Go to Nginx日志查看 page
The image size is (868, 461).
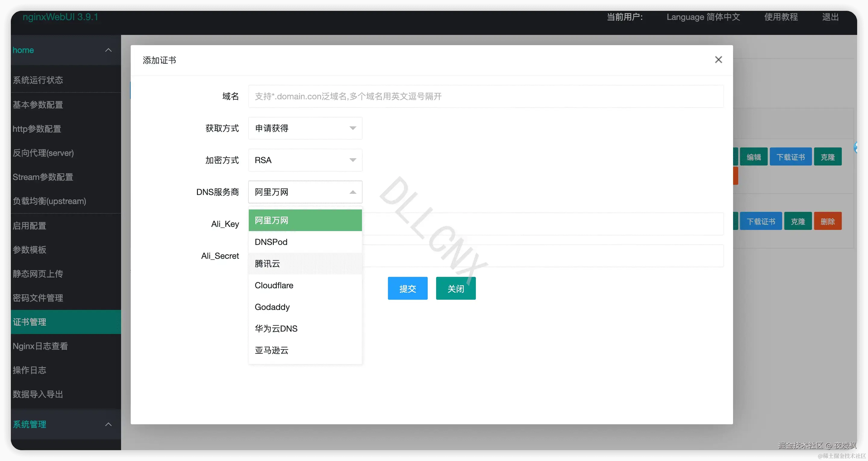click(40, 346)
